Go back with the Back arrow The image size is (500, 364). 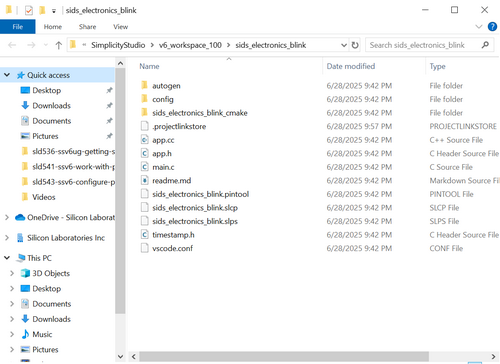[x=12, y=45]
